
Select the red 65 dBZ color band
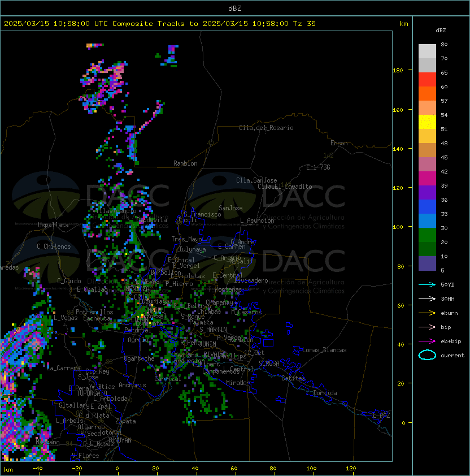pyautogui.click(x=427, y=80)
